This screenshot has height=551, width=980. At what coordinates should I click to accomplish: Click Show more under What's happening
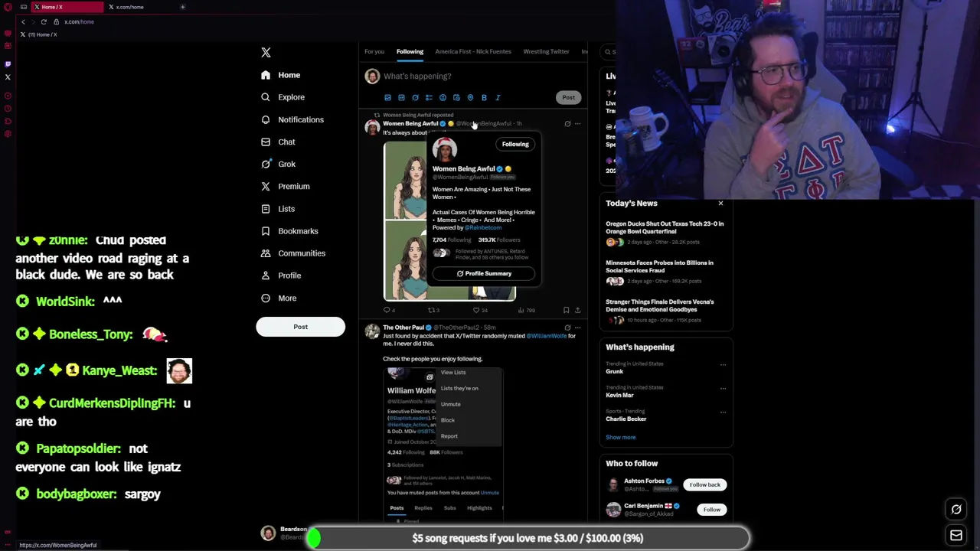621,437
